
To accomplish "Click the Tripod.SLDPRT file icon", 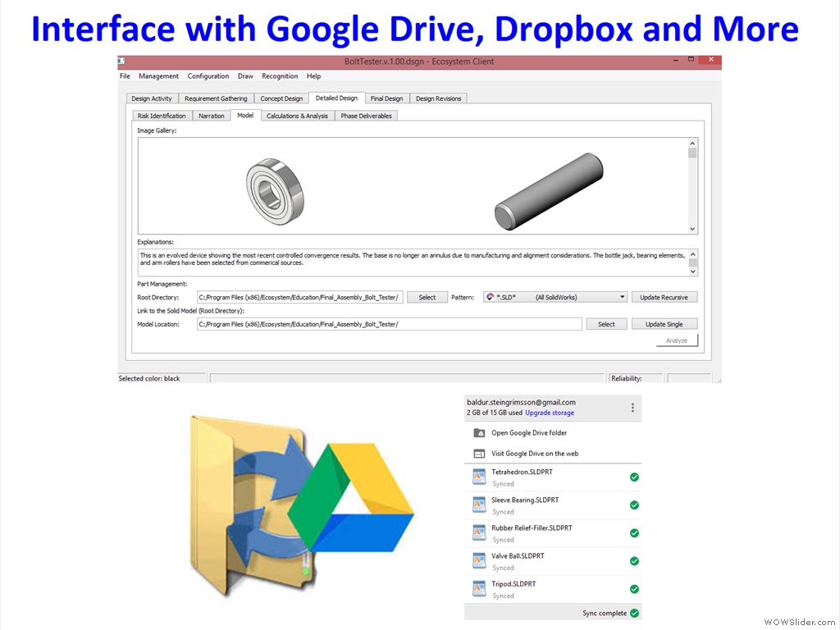I will (479, 589).
